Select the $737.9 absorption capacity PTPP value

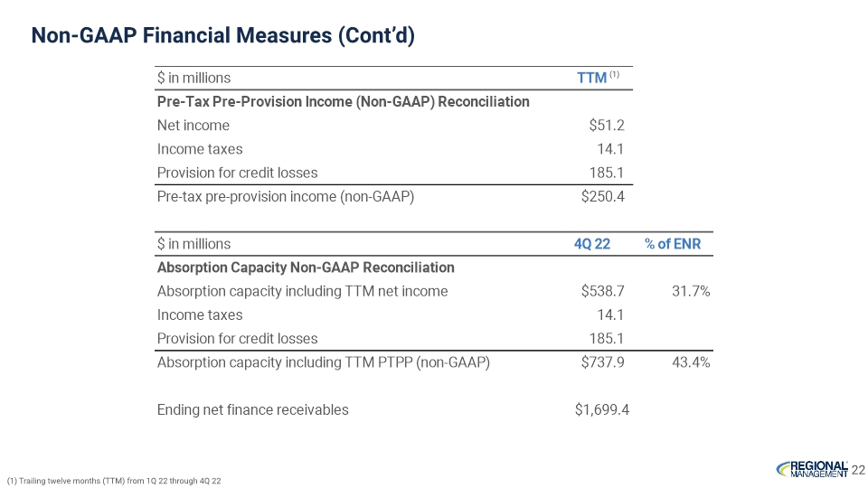[603, 362]
